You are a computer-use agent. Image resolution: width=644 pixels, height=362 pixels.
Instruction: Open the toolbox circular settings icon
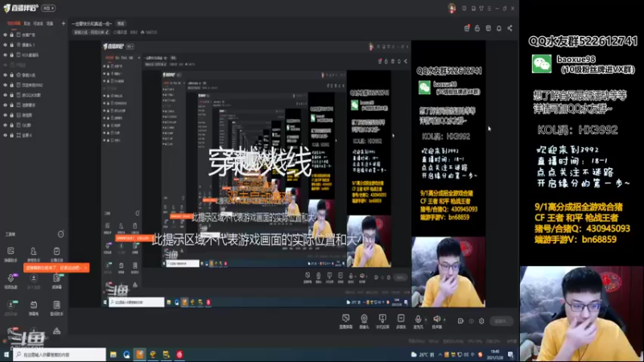point(61,234)
